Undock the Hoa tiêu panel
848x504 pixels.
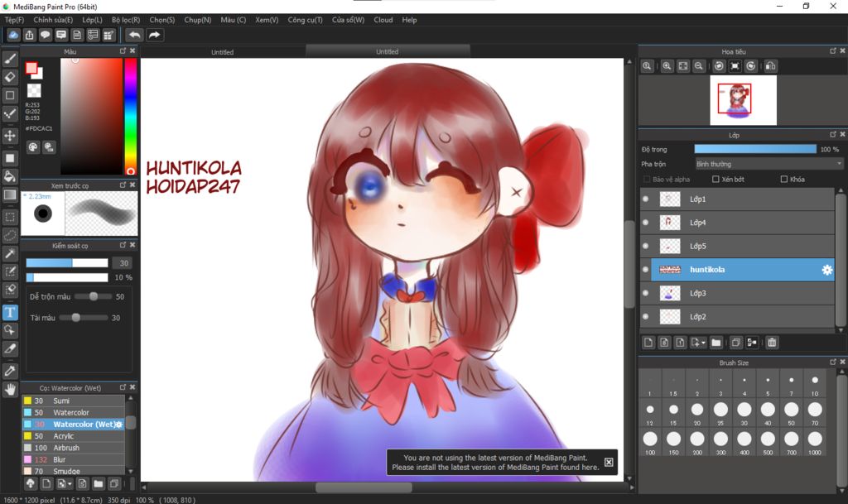[x=833, y=50]
